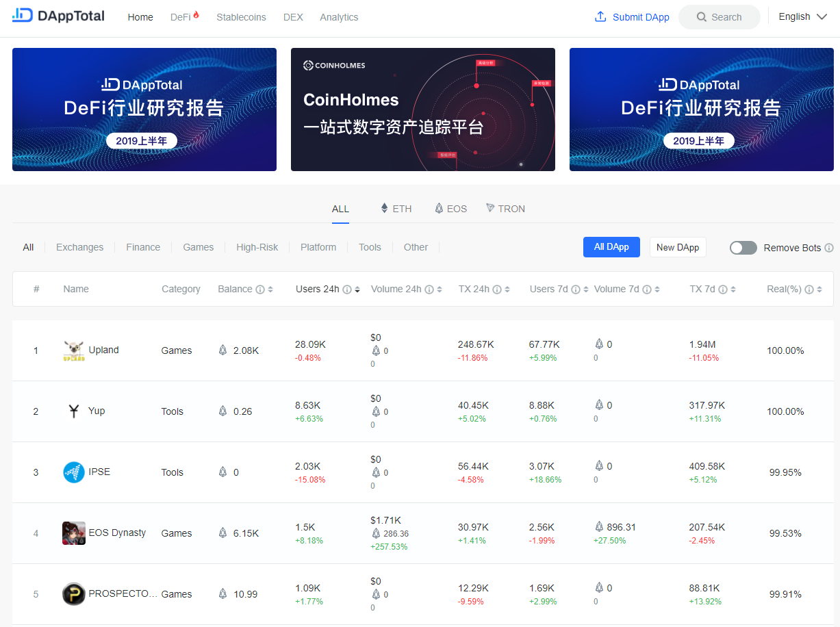
Task: Open the DeFi menu item
Action: (179, 17)
